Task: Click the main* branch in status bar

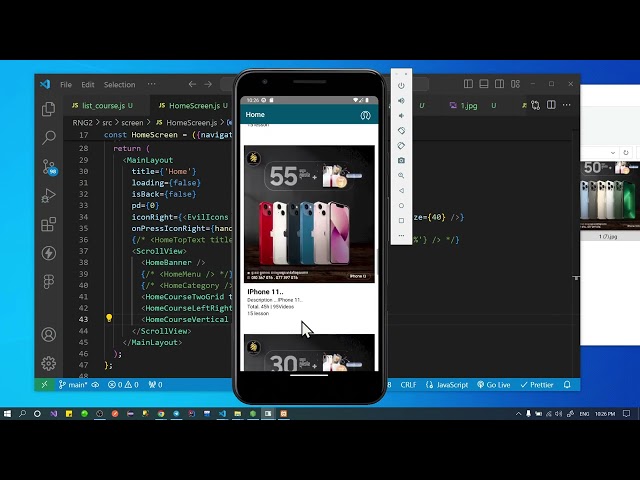Action: coord(73,384)
